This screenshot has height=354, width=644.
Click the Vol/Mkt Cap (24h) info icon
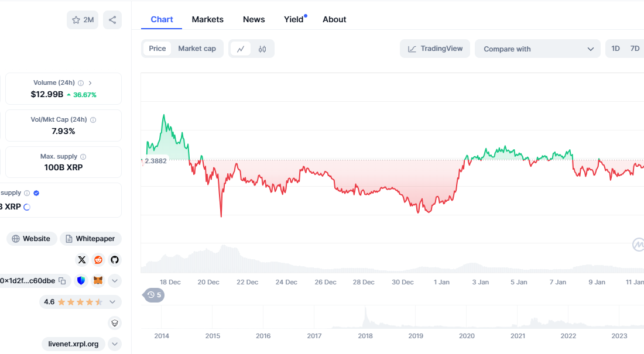93,120
